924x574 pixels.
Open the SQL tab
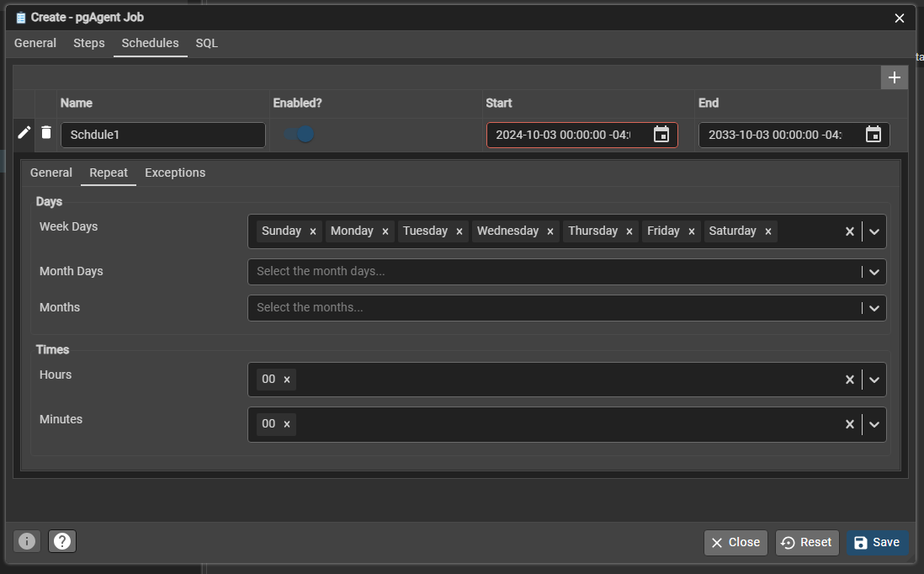pyautogui.click(x=207, y=43)
